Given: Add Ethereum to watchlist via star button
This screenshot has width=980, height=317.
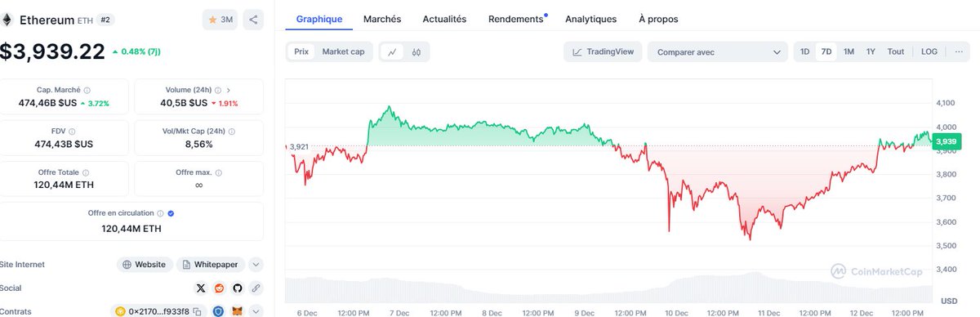Looking at the screenshot, I should click(220, 20).
